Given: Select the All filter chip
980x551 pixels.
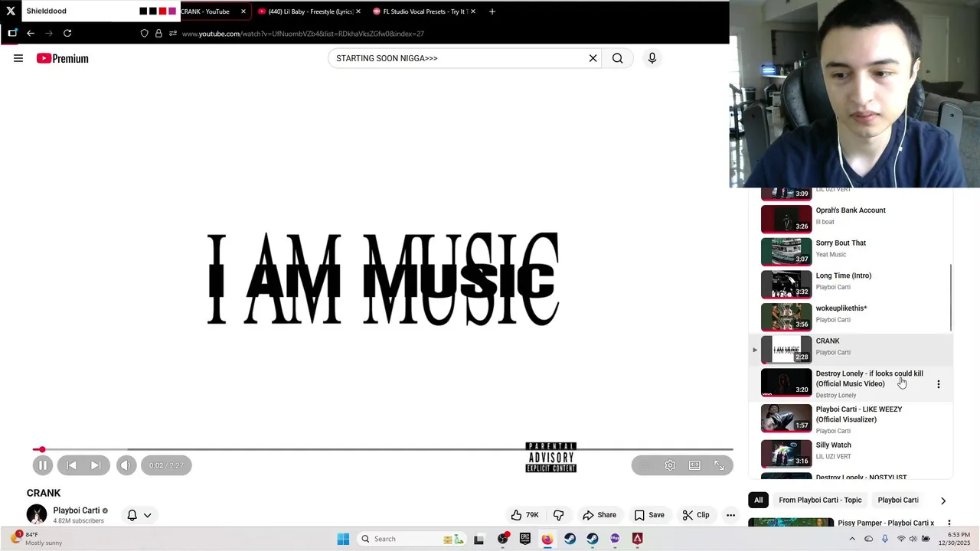Looking at the screenshot, I should coord(758,500).
